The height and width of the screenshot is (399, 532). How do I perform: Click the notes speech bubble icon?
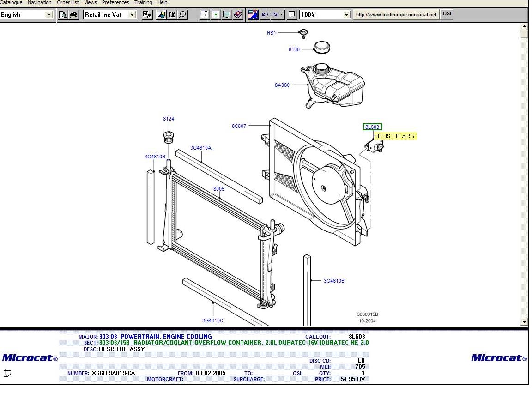[291, 15]
